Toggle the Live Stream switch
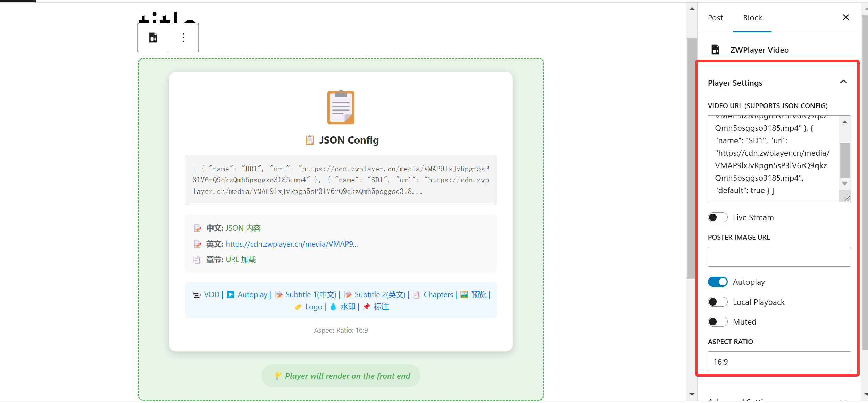The image size is (868, 403). click(x=718, y=217)
